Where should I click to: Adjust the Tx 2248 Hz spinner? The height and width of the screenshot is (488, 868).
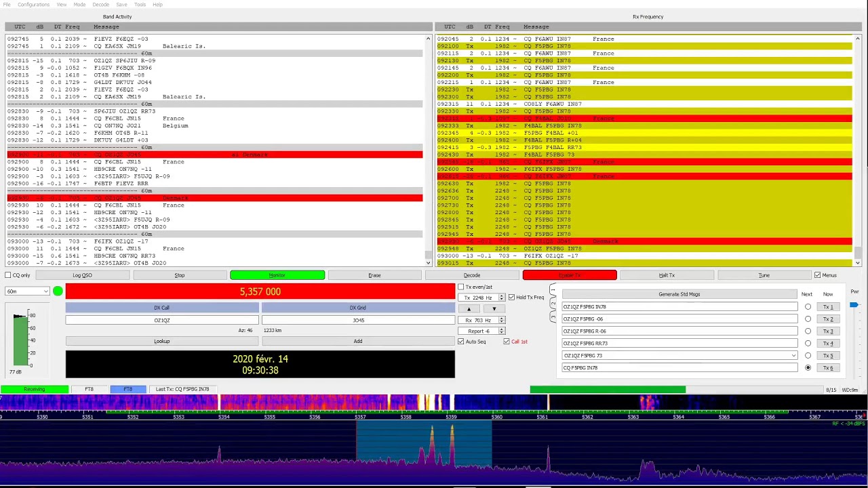[x=482, y=298]
